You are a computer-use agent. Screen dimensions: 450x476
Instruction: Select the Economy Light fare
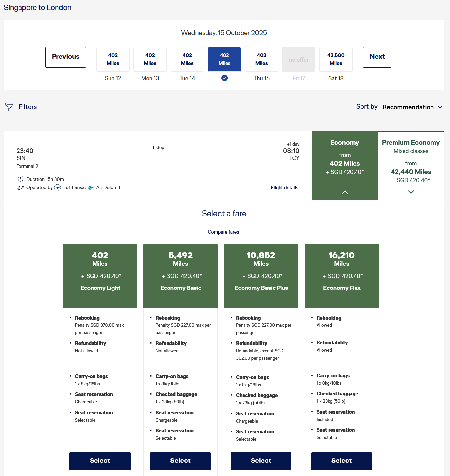(x=100, y=461)
